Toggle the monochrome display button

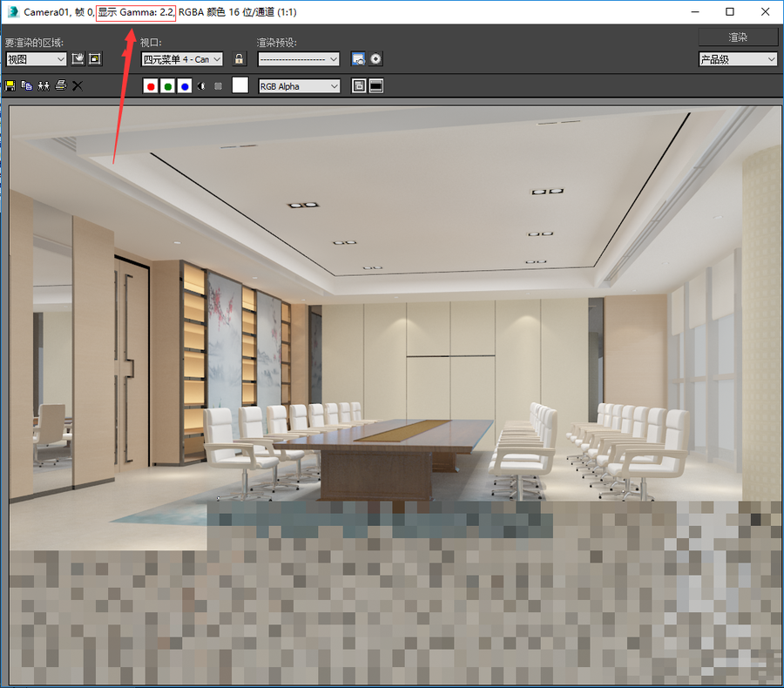point(218,86)
